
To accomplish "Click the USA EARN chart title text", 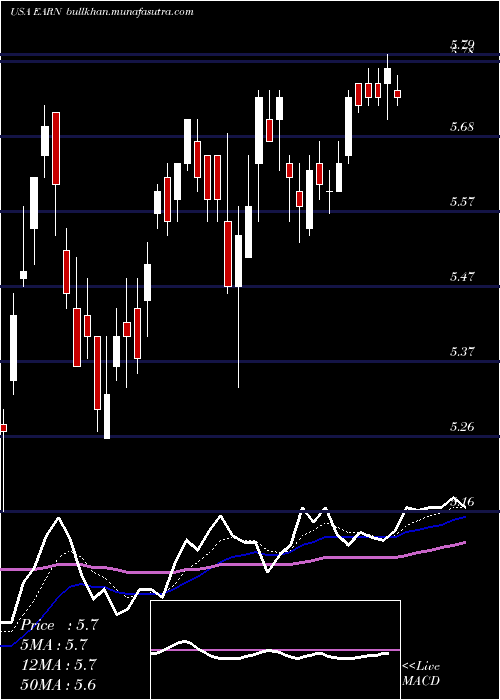I will pyautogui.click(x=36, y=12).
